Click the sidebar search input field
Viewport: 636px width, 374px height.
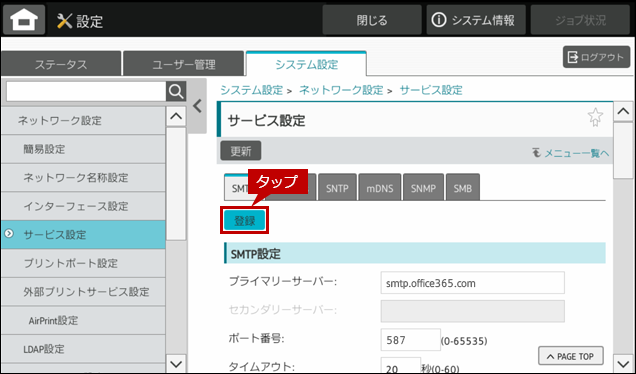click(x=86, y=92)
